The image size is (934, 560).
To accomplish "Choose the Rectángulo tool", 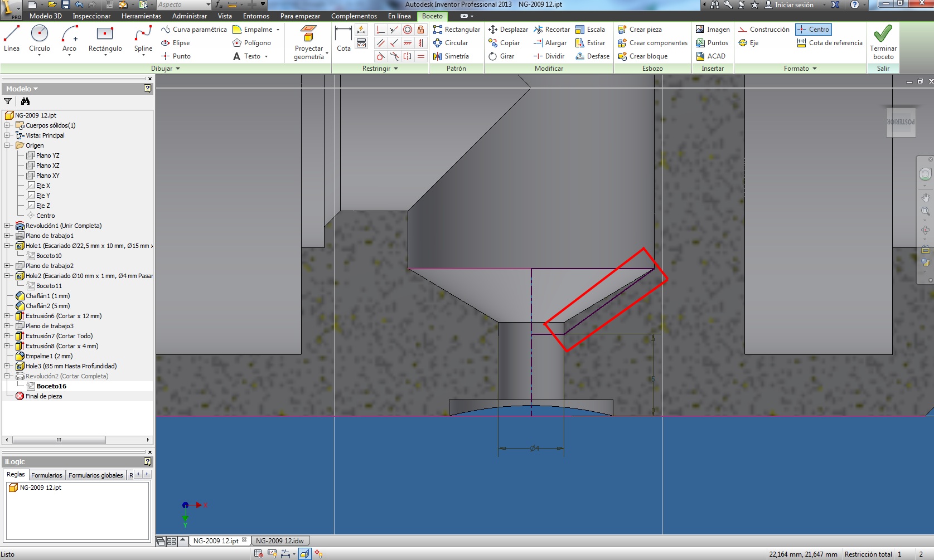I will pyautogui.click(x=105, y=39).
